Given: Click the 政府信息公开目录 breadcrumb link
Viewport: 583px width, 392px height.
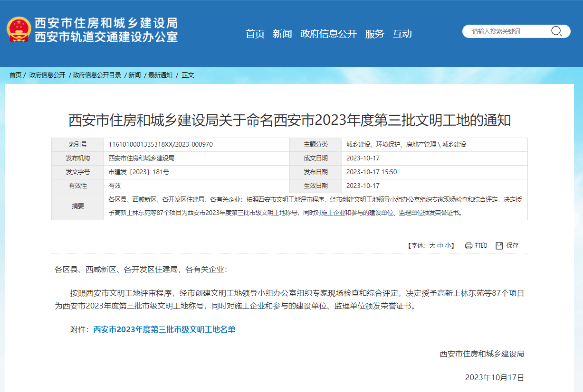Looking at the screenshot, I should tap(97, 75).
